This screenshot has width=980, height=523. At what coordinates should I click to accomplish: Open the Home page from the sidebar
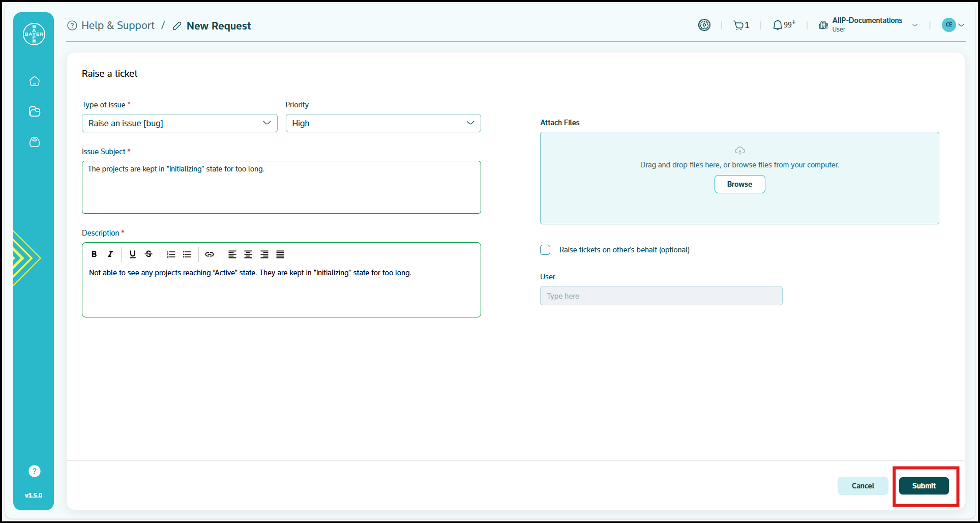point(34,81)
